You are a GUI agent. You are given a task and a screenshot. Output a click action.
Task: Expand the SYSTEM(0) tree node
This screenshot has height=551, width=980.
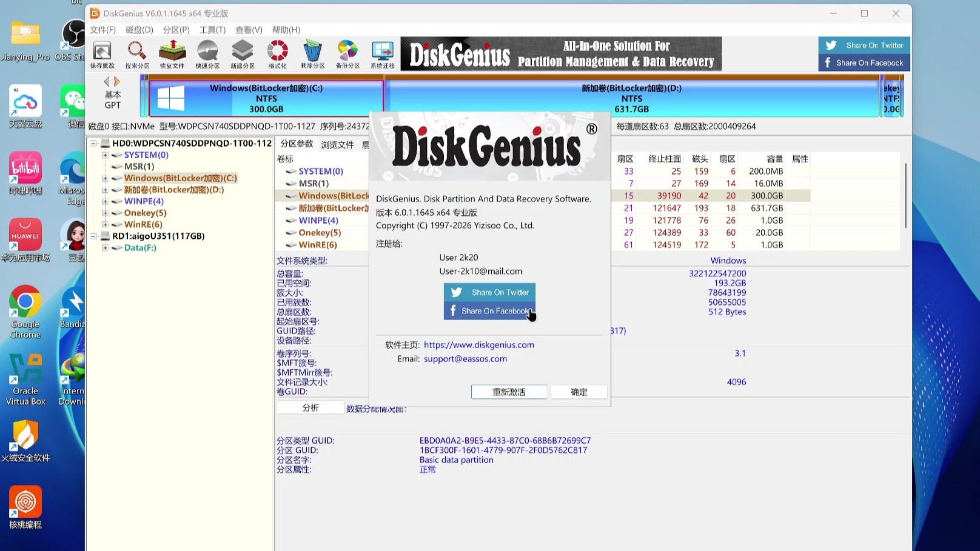105,155
